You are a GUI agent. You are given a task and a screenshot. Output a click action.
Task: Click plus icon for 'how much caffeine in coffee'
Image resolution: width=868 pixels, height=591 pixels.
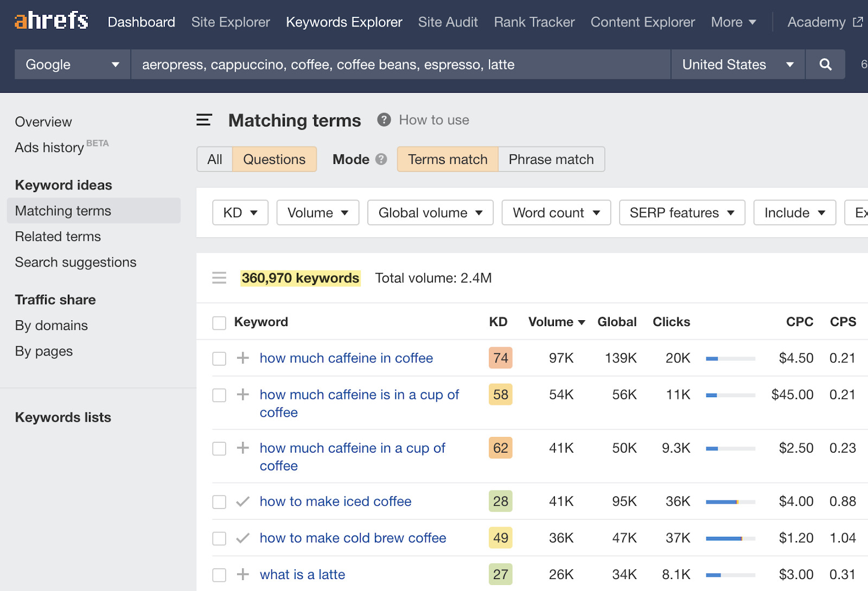point(243,358)
